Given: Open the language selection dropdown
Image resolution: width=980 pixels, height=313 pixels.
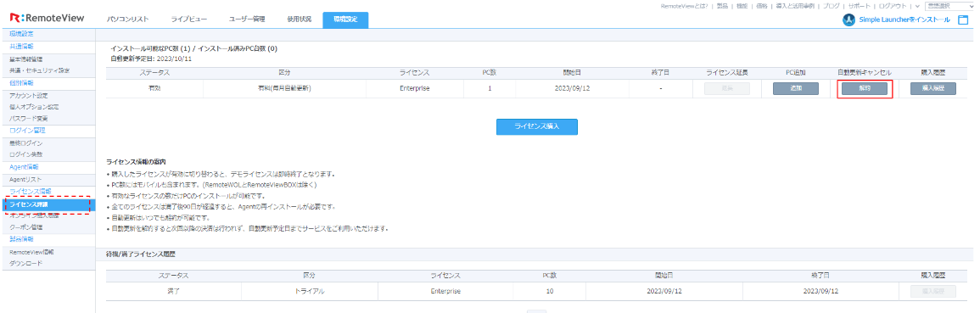Looking at the screenshot, I should pyautogui.click(x=949, y=6).
